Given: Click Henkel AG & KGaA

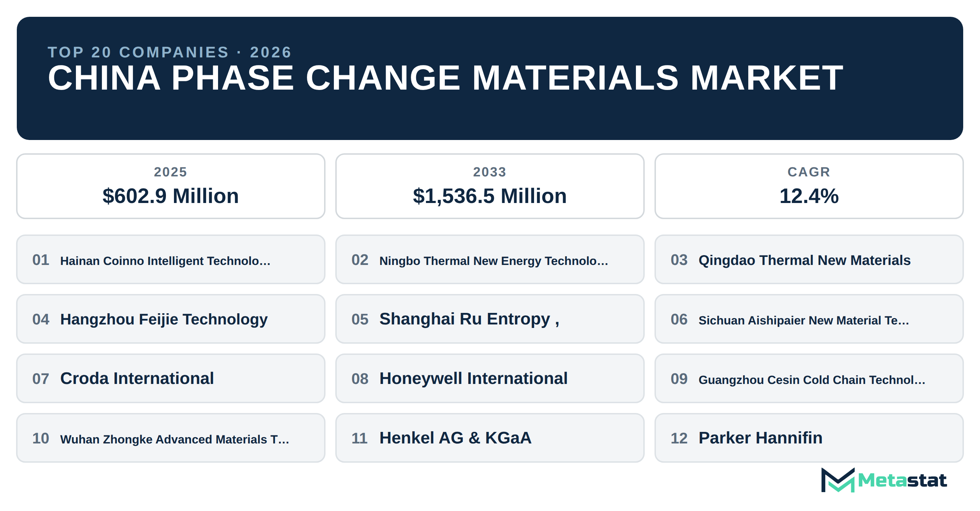Looking at the screenshot, I should point(490,438).
